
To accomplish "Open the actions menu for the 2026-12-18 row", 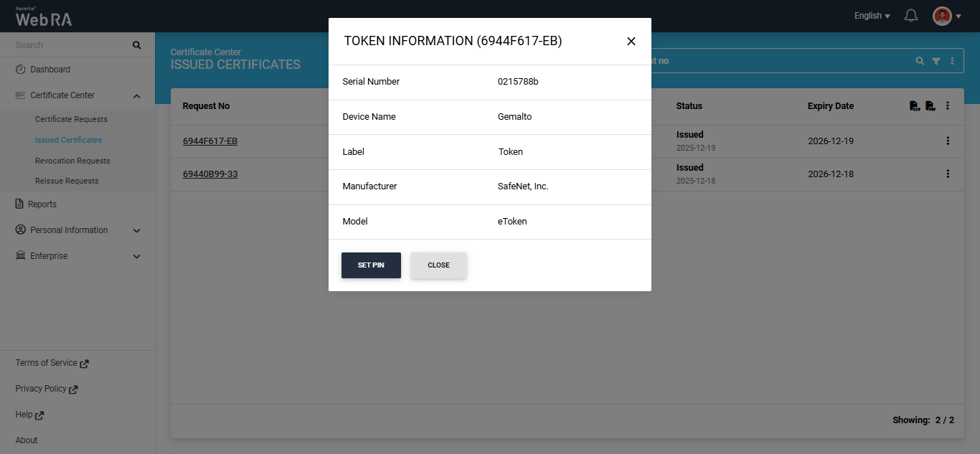I will 948,174.
